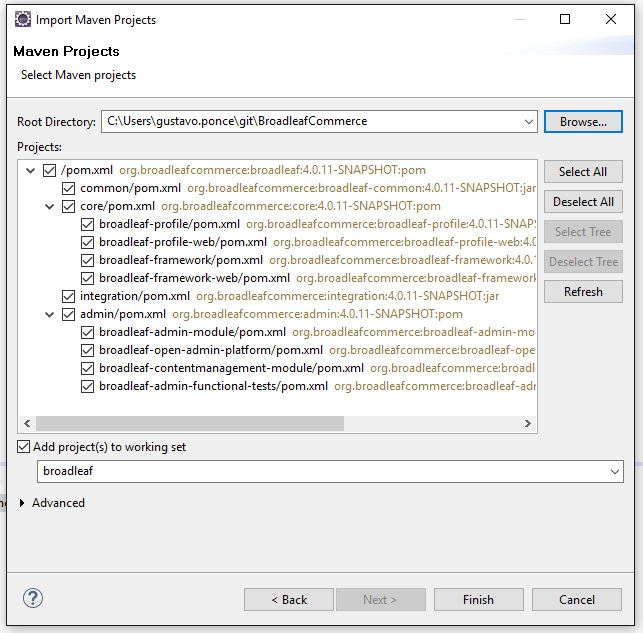This screenshot has height=633, width=643.
Task: Collapse the core/pom.xml tree node
Action: pyautogui.click(x=50, y=206)
